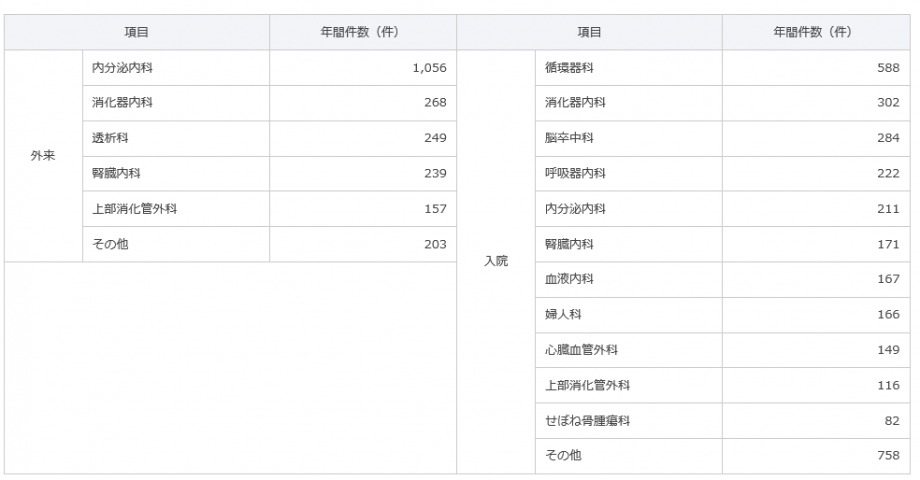Select the 1,056 annual count cell
Image resolution: width=920 pixels, height=480 pixels.
coord(363,67)
